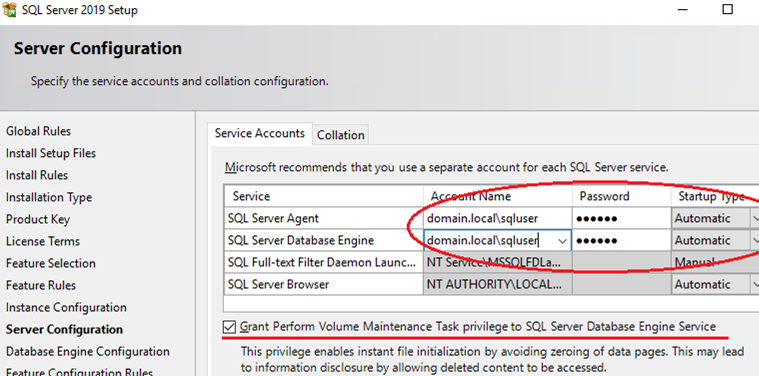This screenshot has height=376, width=759.
Task: Click the Instance Configuration step
Action: click(x=66, y=308)
